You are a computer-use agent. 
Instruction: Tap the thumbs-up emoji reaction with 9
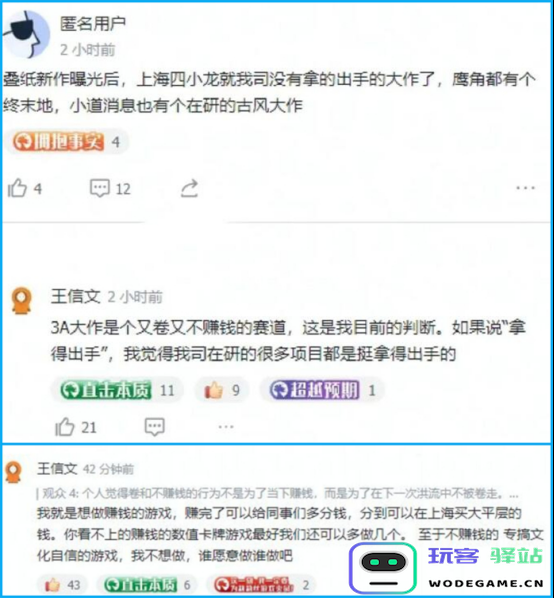(222, 390)
